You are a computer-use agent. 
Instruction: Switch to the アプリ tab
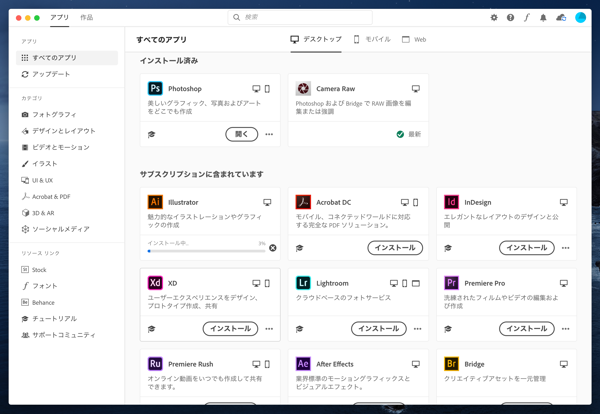point(59,18)
